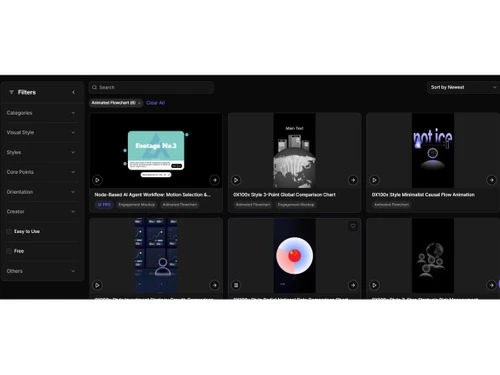
Task: Play the Minimalist Causal Flow Animation preview
Action: [374, 180]
